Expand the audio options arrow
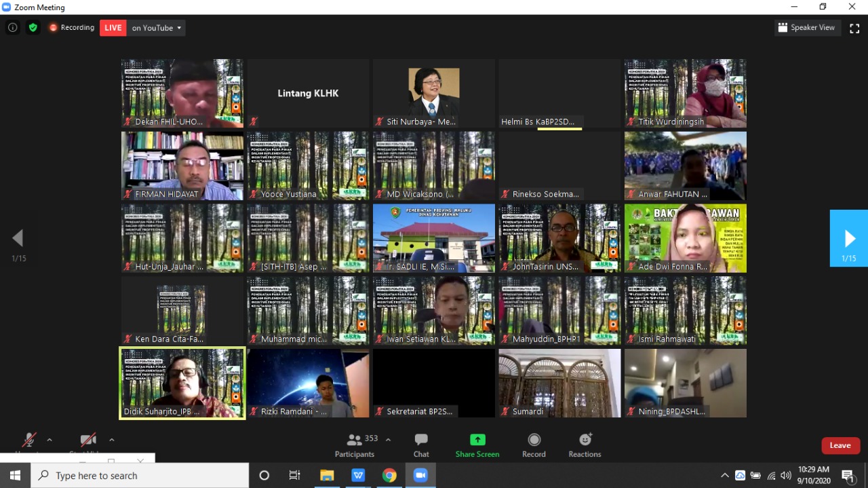 coord(50,440)
